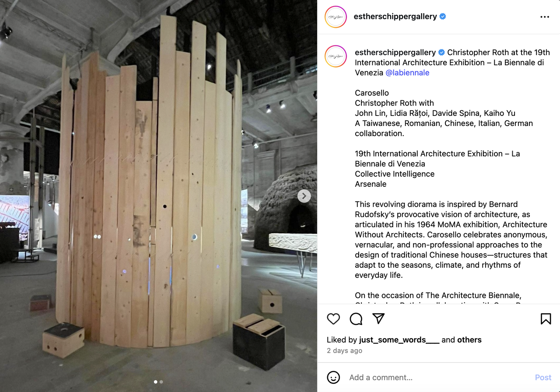Select the first carousel dot indicator
Screen dimensions: 560x392
pos(156,382)
